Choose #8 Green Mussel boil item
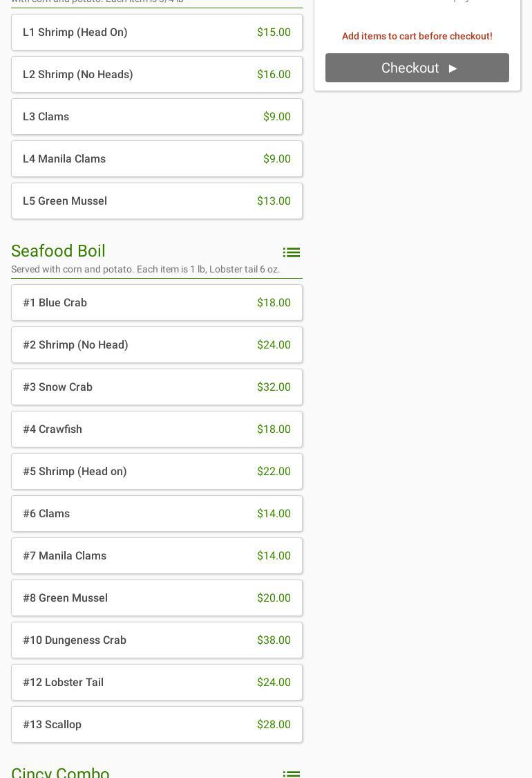This screenshot has width=532, height=778. coord(157,598)
